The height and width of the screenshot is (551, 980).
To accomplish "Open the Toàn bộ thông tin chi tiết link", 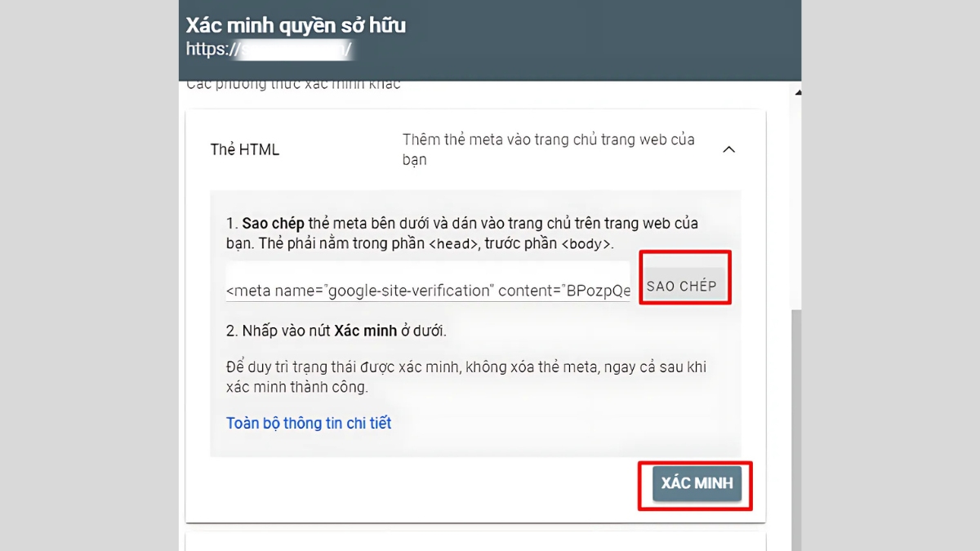I will point(309,423).
